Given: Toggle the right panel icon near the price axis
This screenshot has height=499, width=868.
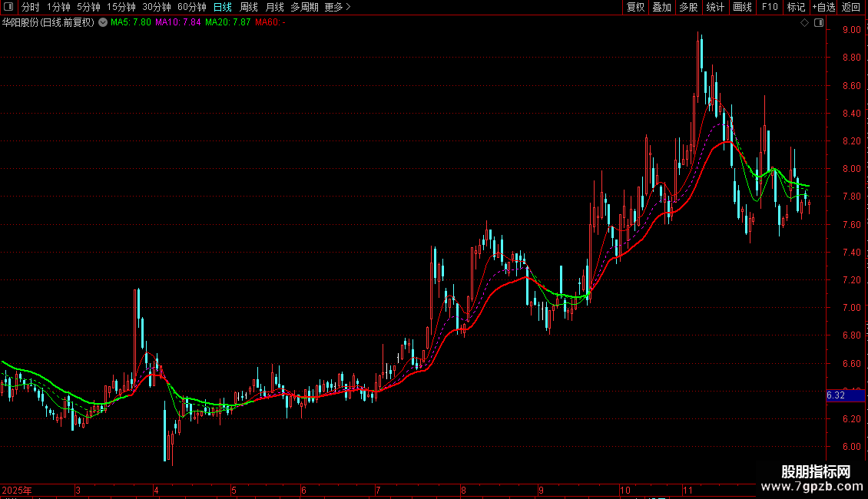Looking at the screenshot, I should [819, 23].
